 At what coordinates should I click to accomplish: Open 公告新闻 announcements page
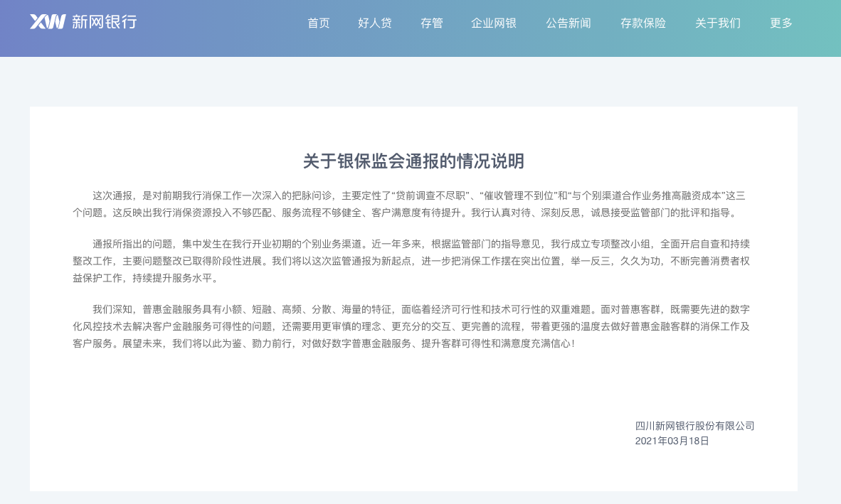click(568, 23)
